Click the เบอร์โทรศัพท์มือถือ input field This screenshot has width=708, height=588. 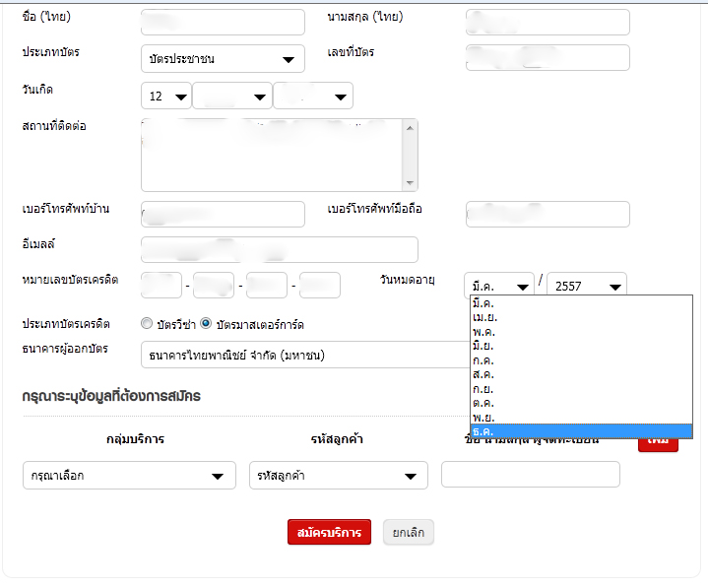click(x=547, y=214)
